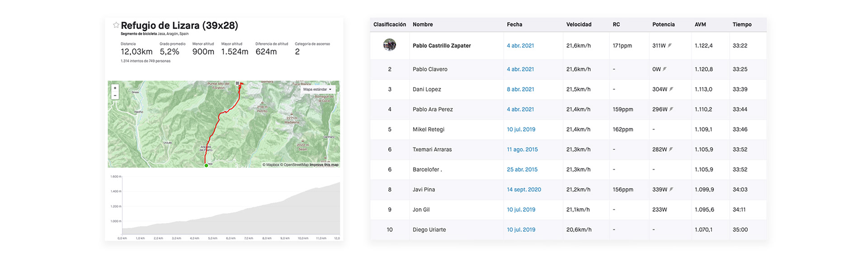Click the 5,2% average grade stat

point(170,52)
